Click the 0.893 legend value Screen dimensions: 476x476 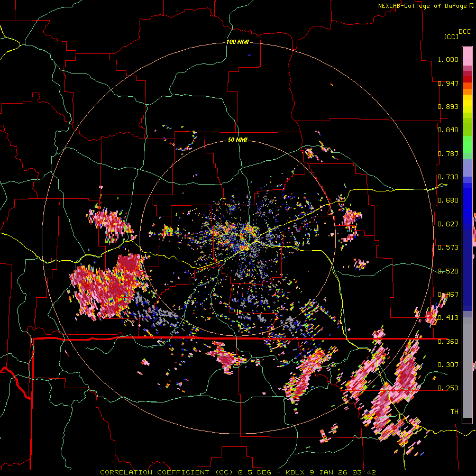[448, 106]
